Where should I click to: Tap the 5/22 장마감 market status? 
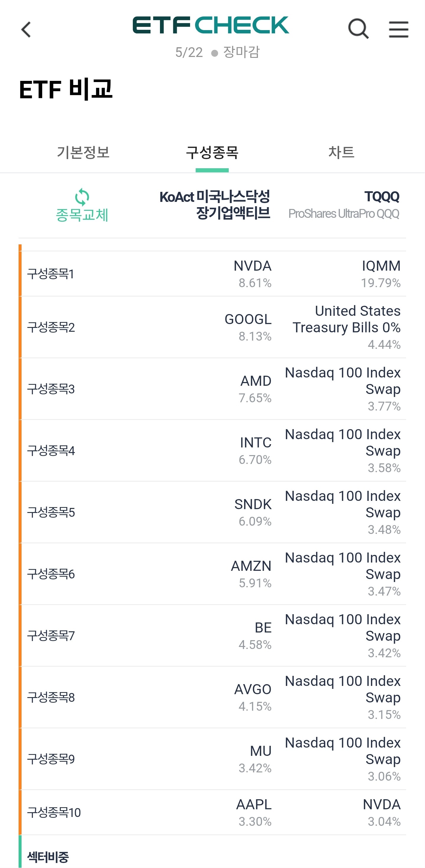[x=218, y=52]
